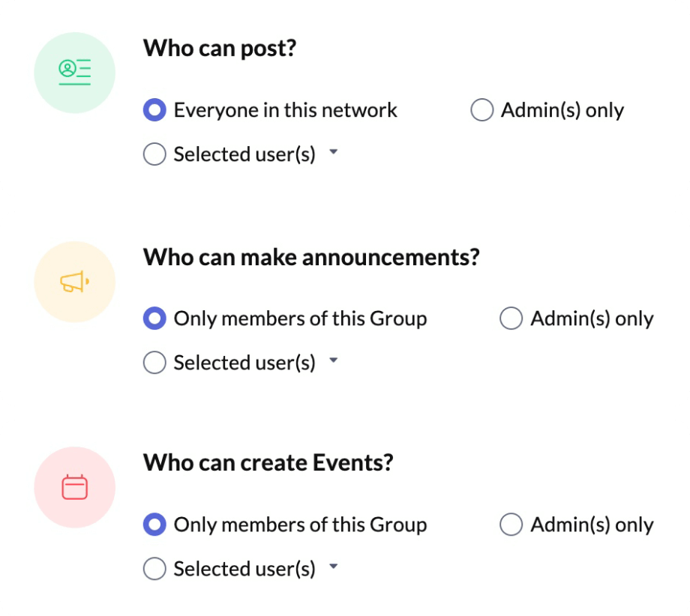Click the 'Who can post?' heading
This screenshot has width=690, height=616.
click(x=220, y=49)
